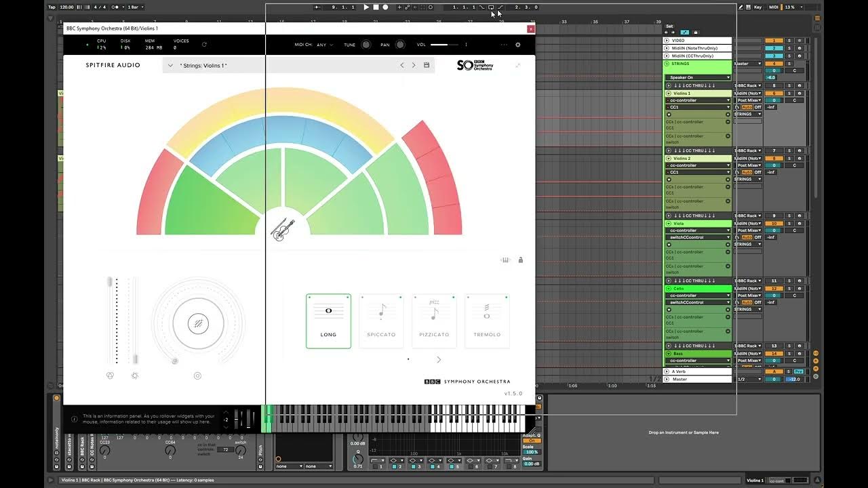Select the A Verb return track
The height and width of the screenshot is (488, 868).
pos(698,371)
